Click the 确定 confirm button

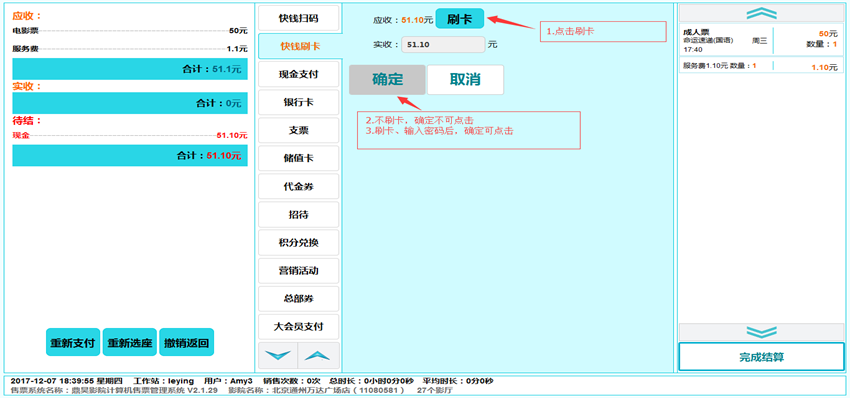pos(388,80)
